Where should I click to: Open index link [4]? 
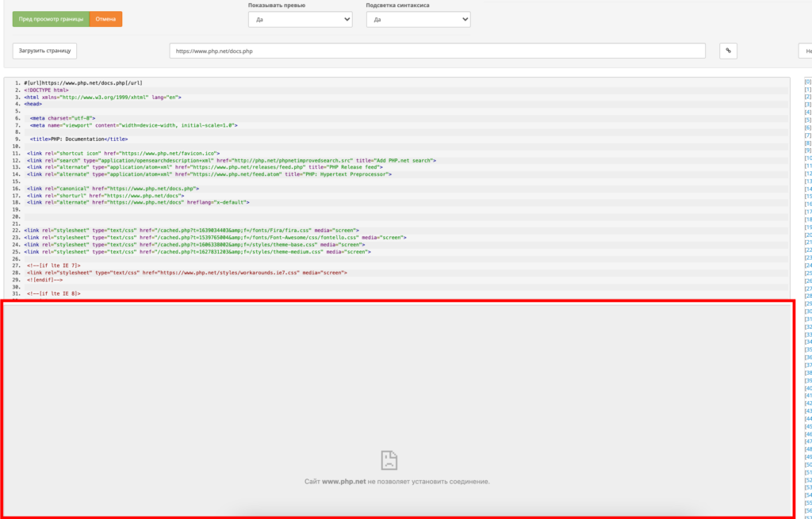tap(808, 113)
